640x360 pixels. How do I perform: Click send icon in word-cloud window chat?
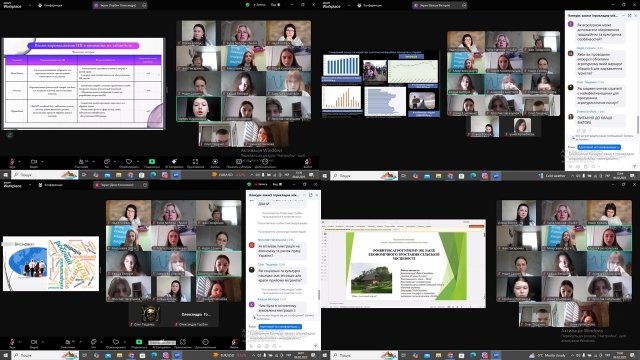(315, 346)
